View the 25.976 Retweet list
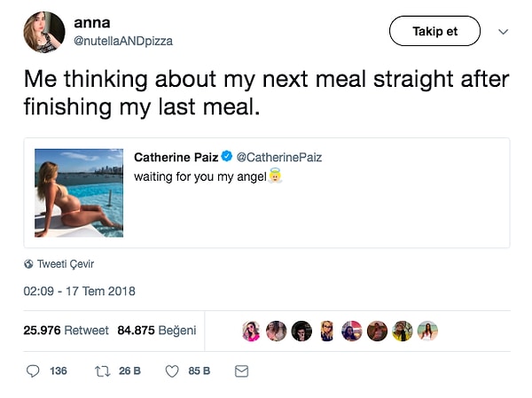Image resolution: width=532 pixels, height=398 pixels. pos(66,331)
